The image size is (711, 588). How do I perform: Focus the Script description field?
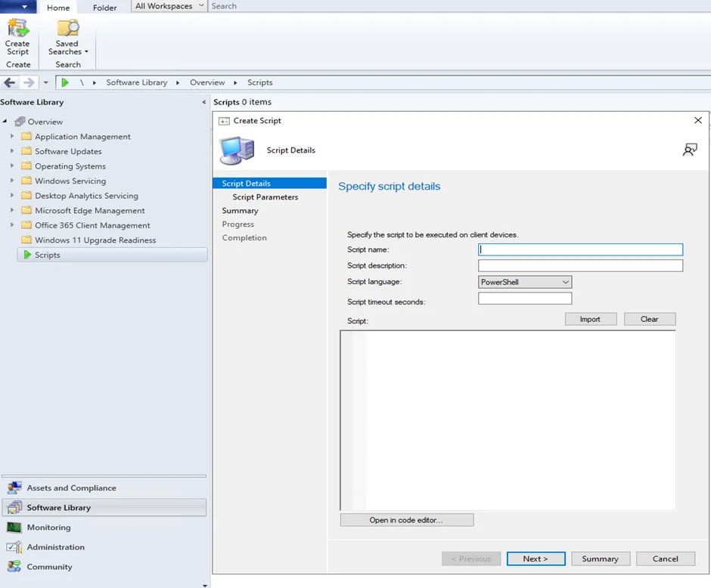pyautogui.click(x=580, y=265)
